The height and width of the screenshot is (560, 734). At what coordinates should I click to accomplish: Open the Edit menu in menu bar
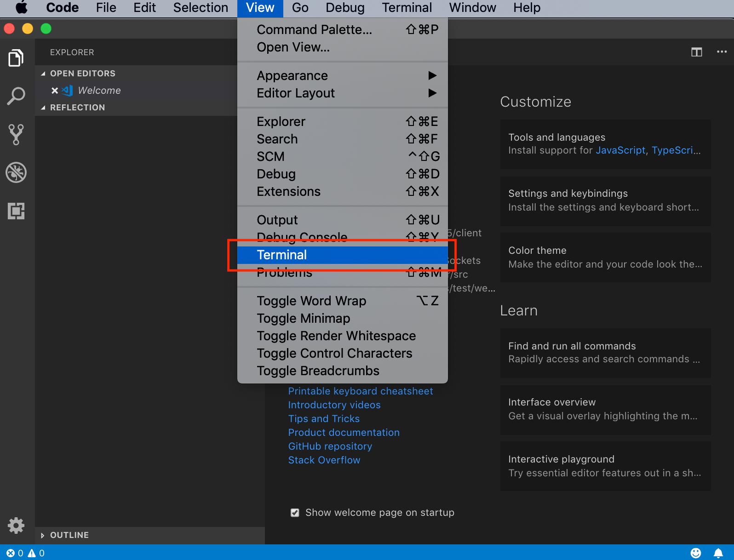[144, 8]
